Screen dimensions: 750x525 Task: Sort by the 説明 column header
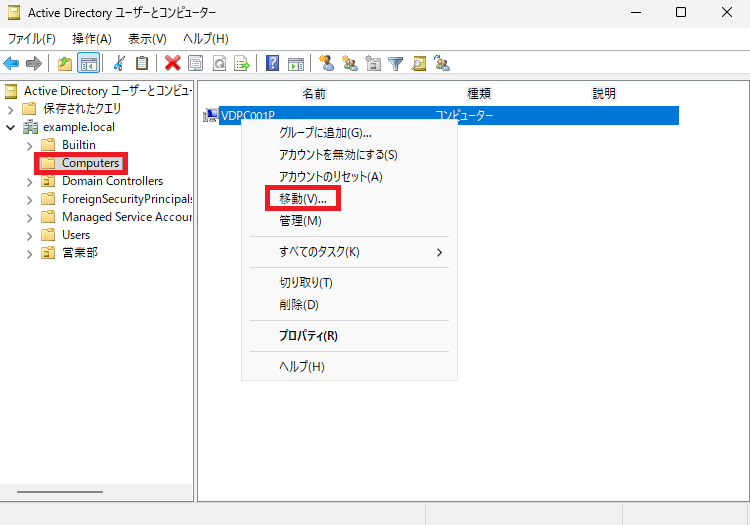click(x=604, y=93)
